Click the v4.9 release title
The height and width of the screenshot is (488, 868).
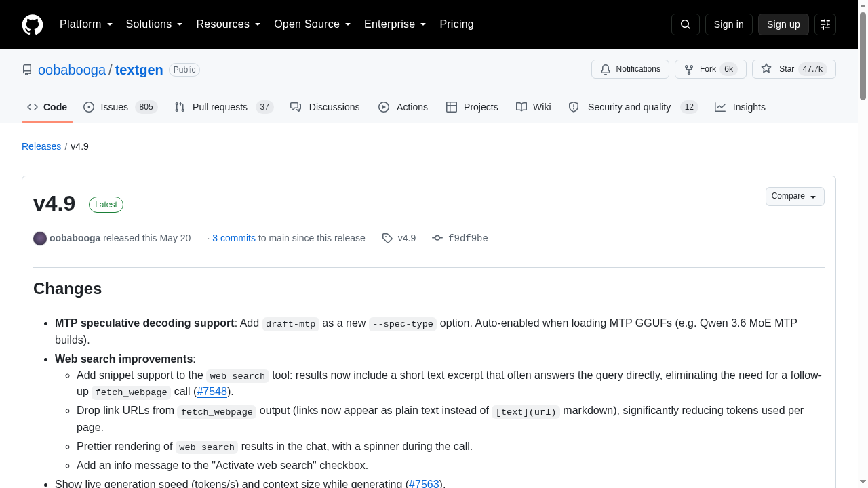[54, 203]
